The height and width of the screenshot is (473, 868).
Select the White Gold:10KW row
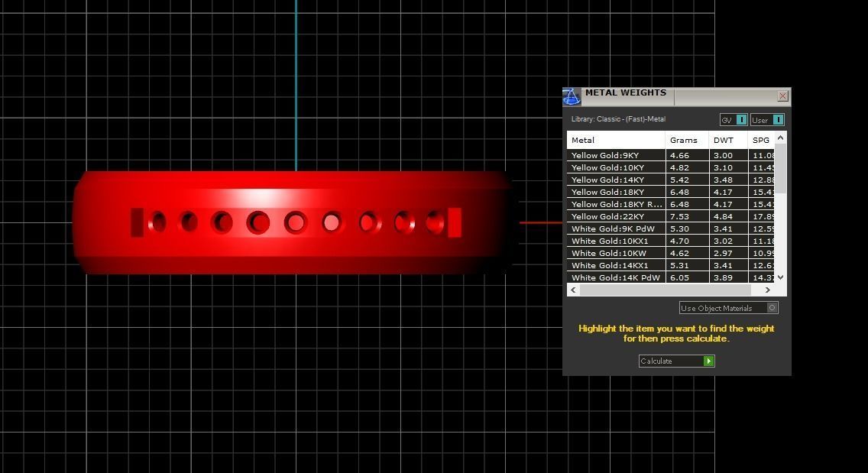671,253
